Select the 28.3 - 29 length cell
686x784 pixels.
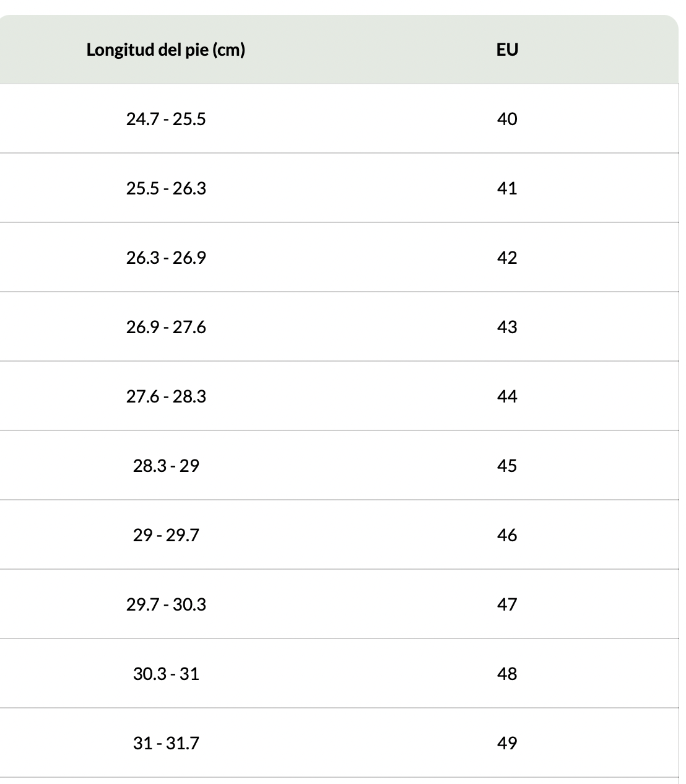pos(166,466)
